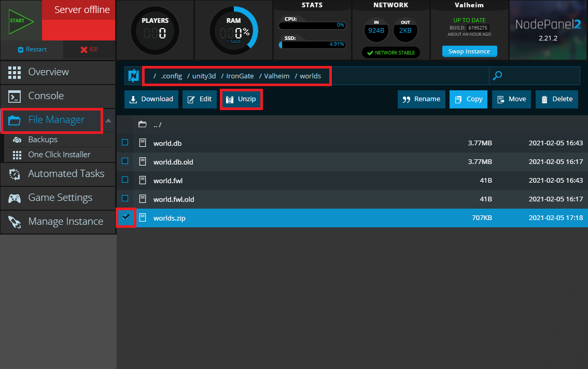The height and width of the screenshot is (369, 588).
Task: Tick the world.fwl checkbox
Action: [x=125, y=180]
